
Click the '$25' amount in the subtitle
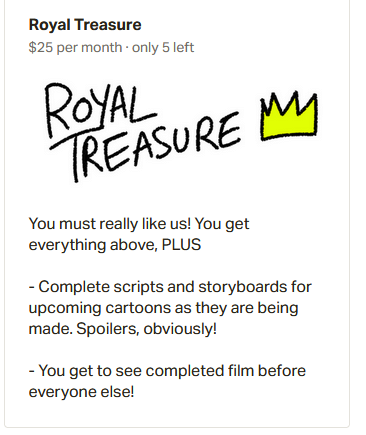(x=41, y=47)
